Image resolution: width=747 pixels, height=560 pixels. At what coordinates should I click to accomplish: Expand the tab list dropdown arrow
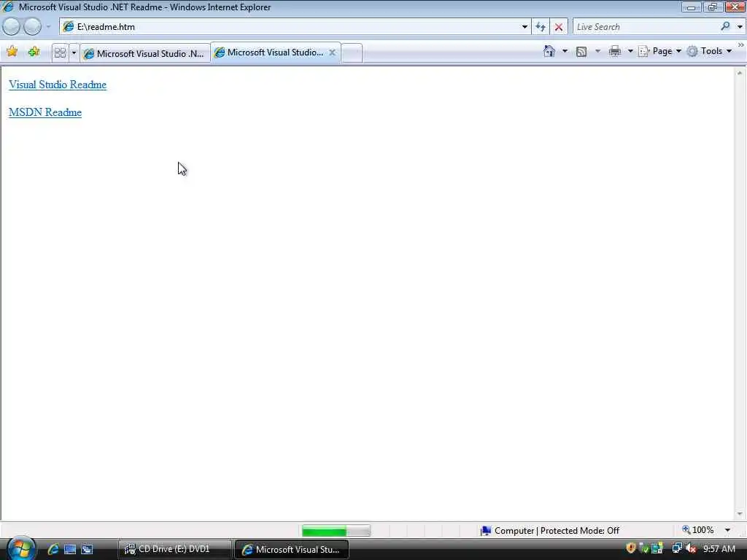[74, 52]
